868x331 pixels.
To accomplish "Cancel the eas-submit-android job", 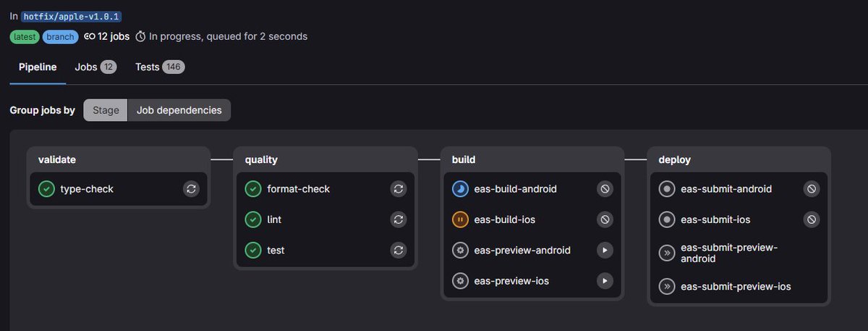I will [x=812, y=189].
